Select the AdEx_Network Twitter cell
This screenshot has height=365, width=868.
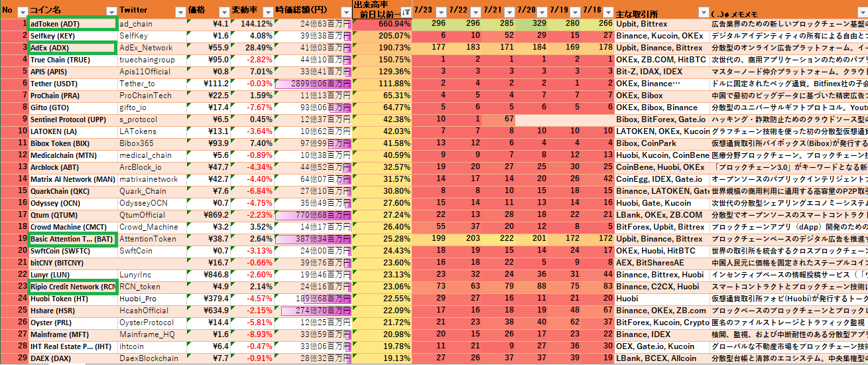[x=152, y=48]
